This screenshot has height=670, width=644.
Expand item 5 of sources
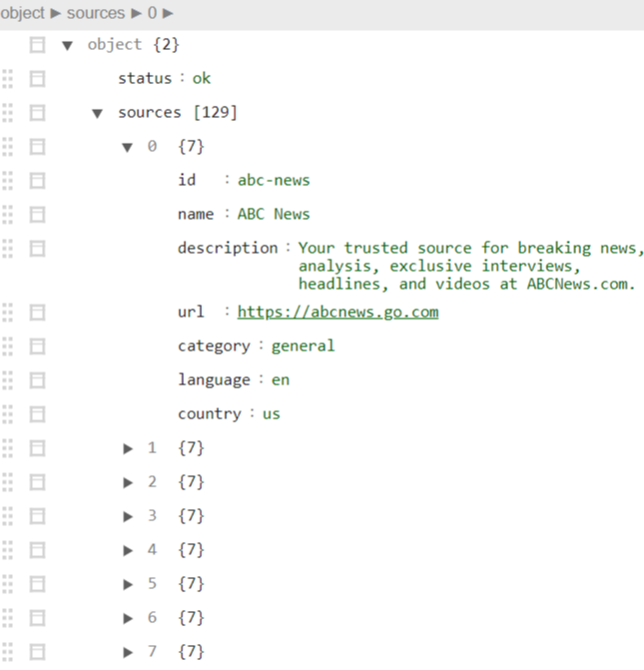[x=128, y=584]
